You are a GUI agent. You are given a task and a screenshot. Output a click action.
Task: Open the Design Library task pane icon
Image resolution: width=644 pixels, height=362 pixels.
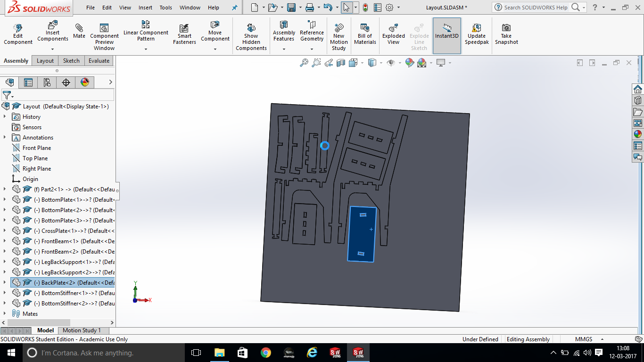point(638,100)
